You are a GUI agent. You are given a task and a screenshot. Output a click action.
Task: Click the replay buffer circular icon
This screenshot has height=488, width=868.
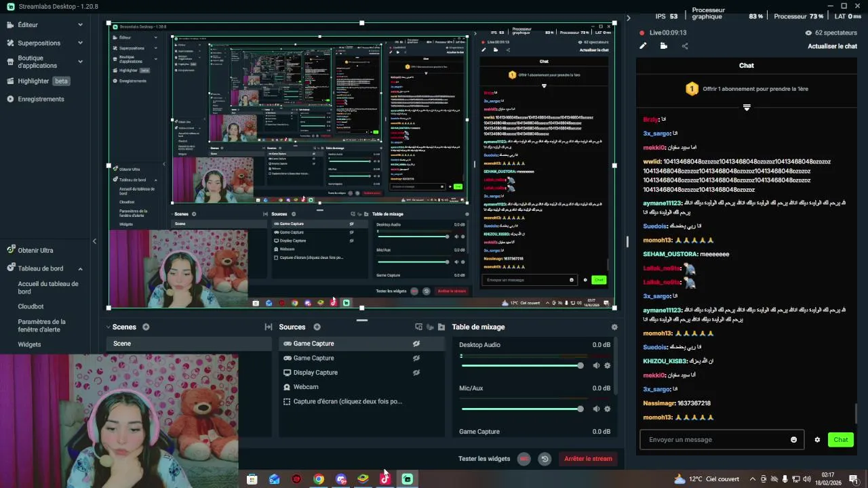coord(545,459)
